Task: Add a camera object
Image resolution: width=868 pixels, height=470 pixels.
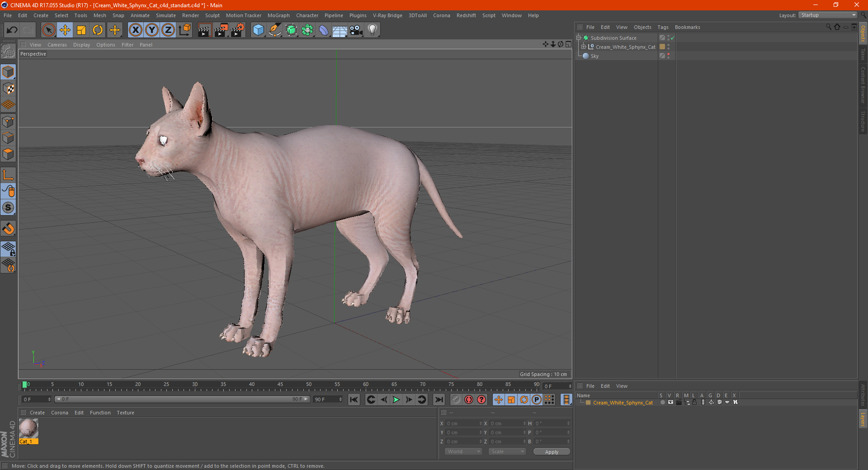Action: [356, 30]
